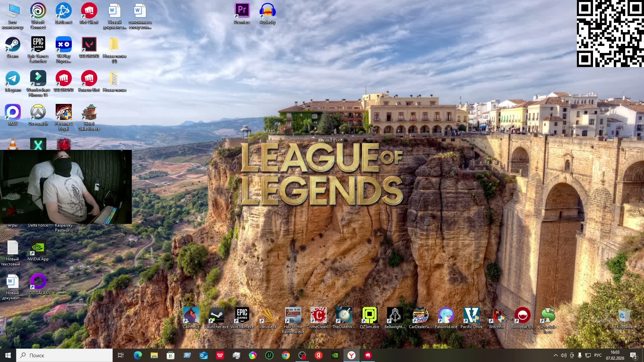This screenshot has height=362, width=644.
Task: Click the volume speaker tray icon
Action: [563, 355]
